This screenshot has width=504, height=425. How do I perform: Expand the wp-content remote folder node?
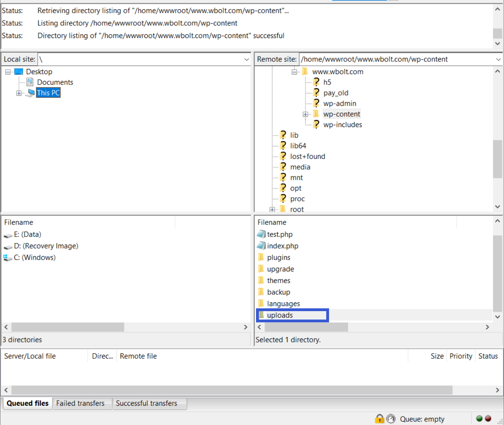point(305,114)
